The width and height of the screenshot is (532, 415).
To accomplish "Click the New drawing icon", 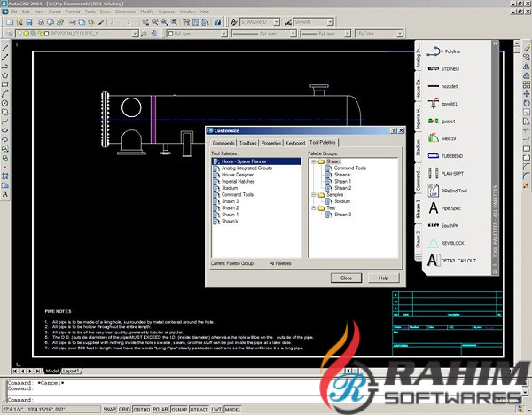I will point(10,22).
